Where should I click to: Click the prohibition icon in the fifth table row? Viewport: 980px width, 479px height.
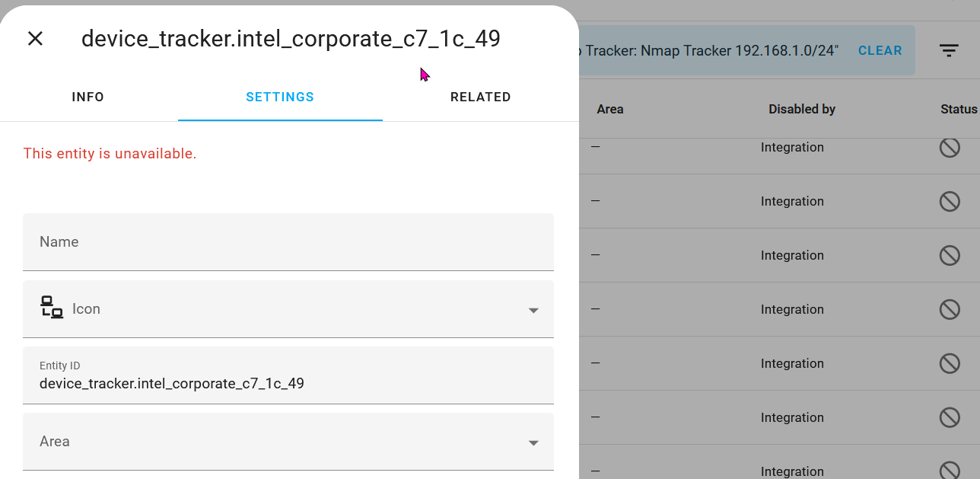click(x=950, y=363)
